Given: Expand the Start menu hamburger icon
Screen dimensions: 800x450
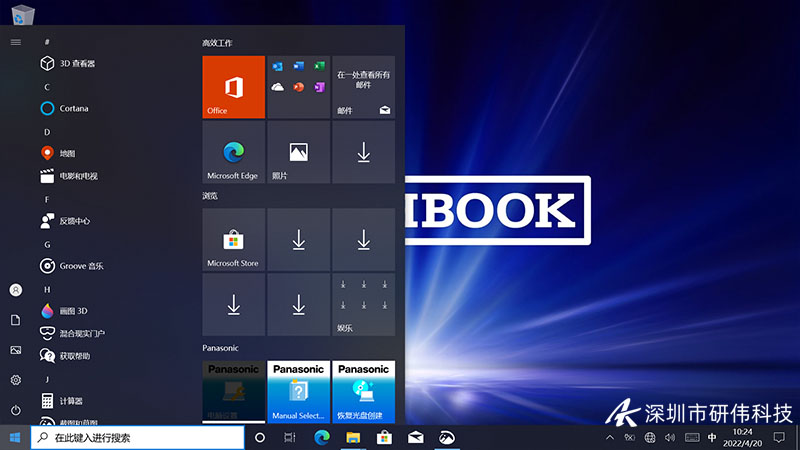Looking at the screenshot, I should tap(16, 42).
